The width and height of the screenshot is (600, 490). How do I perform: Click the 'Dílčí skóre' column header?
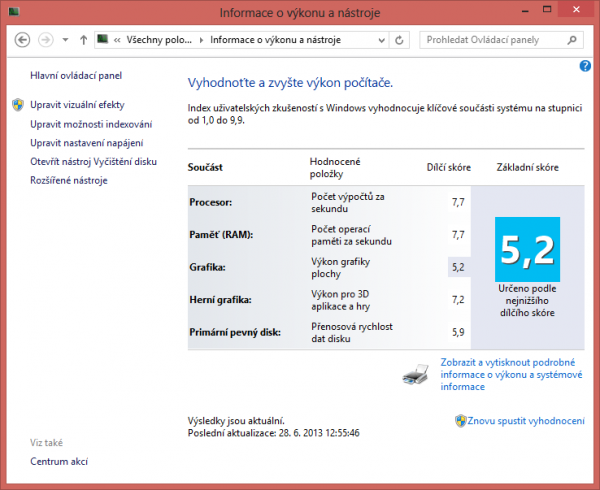coord(449,168)
